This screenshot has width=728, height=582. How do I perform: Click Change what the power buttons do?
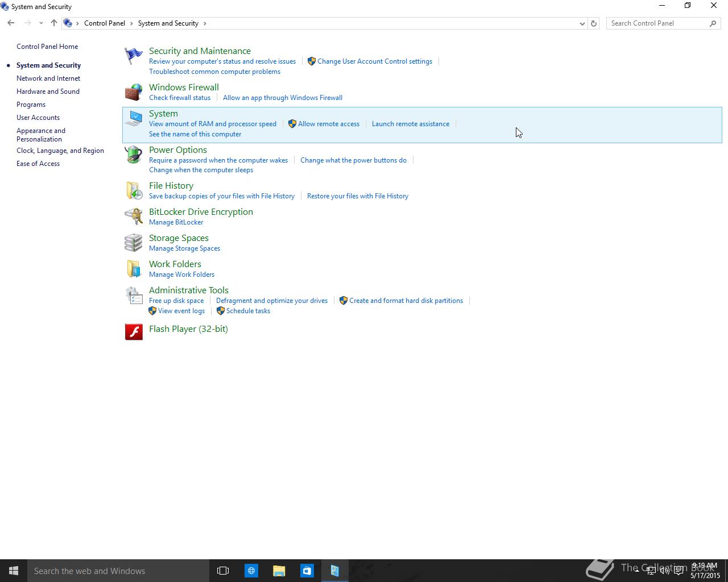[353, 160]
